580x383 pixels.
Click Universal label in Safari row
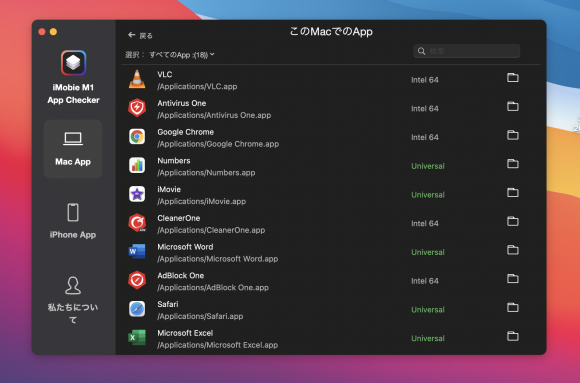(x=428, y=310)
